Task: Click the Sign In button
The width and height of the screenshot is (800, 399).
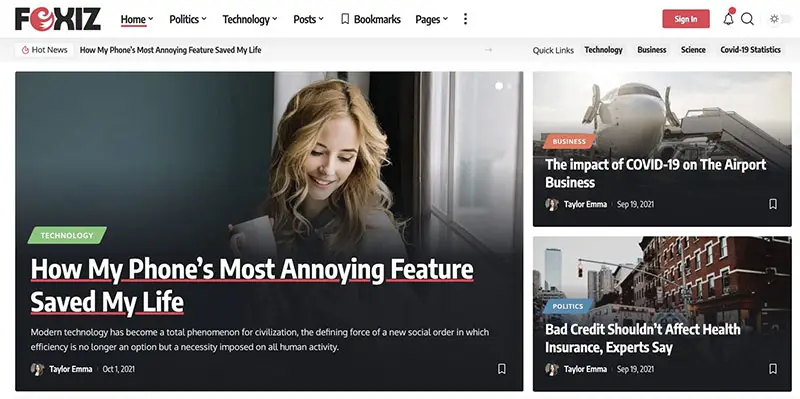Action: click(x=686, y=19)
